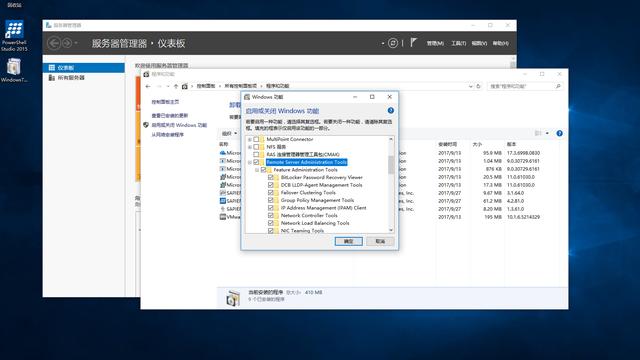Open 帮助(H) menu in Server Manager

pyautogui.click(x=500, y=43)
